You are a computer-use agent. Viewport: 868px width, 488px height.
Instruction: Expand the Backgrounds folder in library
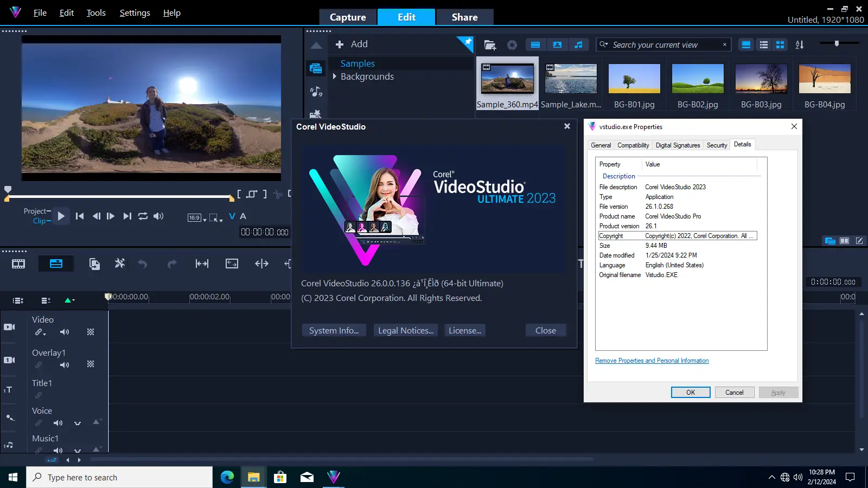pos(335,76)
